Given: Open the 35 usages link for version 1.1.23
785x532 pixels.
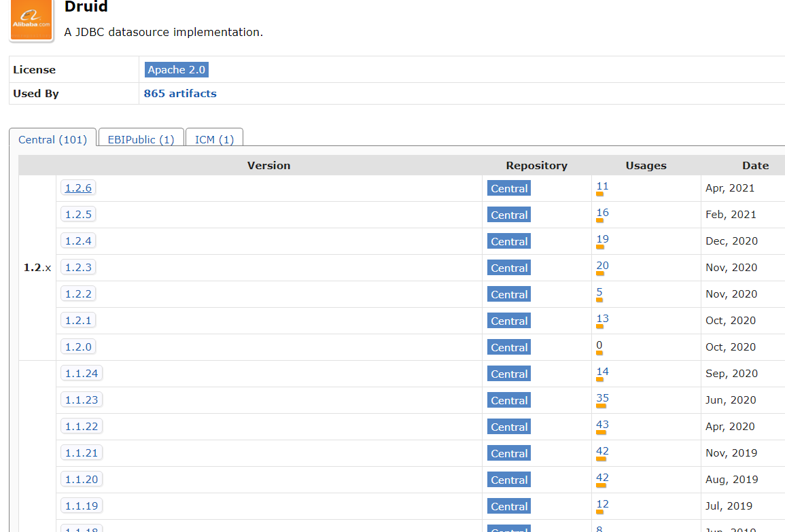Looking at the screenshot, I should point(601,398).
